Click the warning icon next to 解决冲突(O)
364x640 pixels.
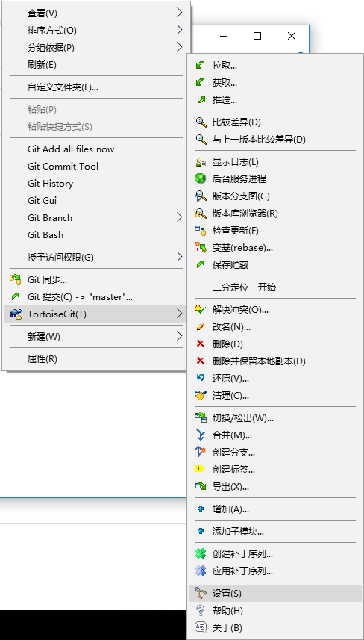200,309
